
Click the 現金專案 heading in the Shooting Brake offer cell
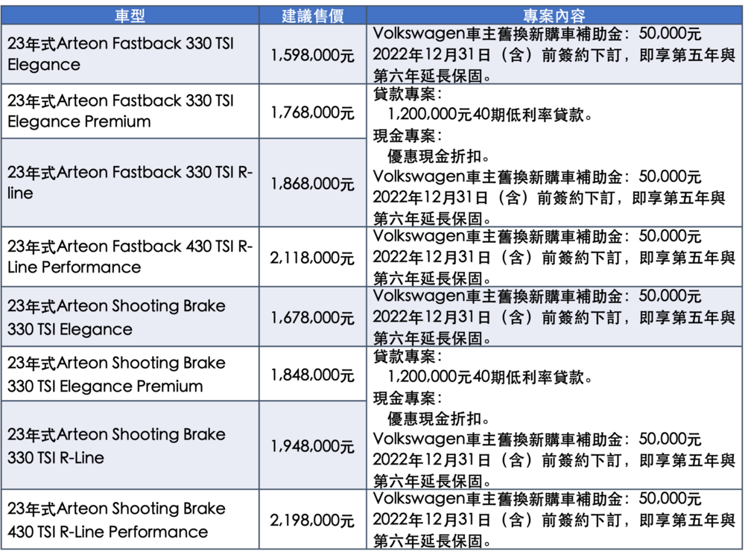point(408,398)
